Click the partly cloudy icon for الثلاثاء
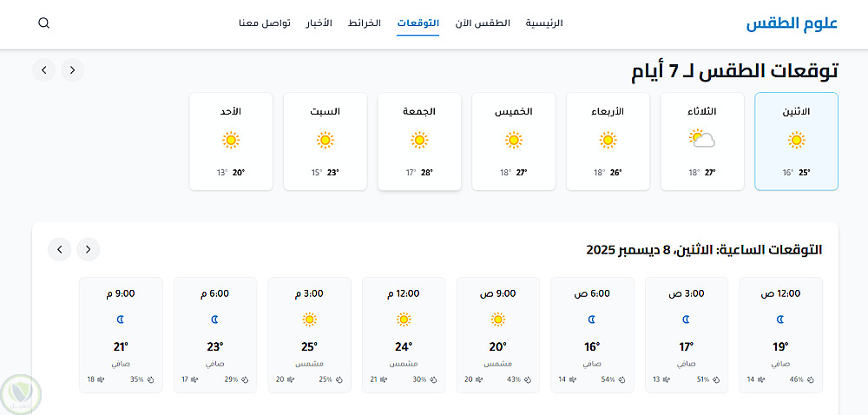Screen dimensions: 868x415 [x=701, y=139]
